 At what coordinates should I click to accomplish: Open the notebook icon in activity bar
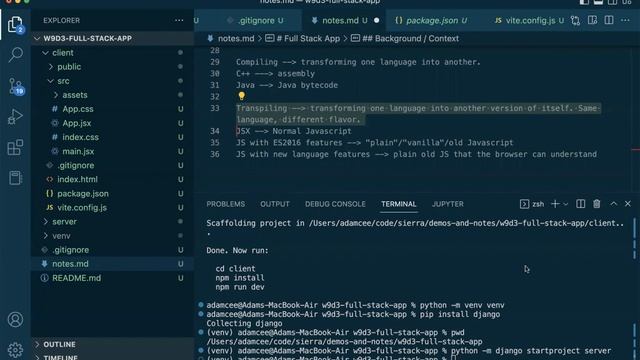[15, 178]
